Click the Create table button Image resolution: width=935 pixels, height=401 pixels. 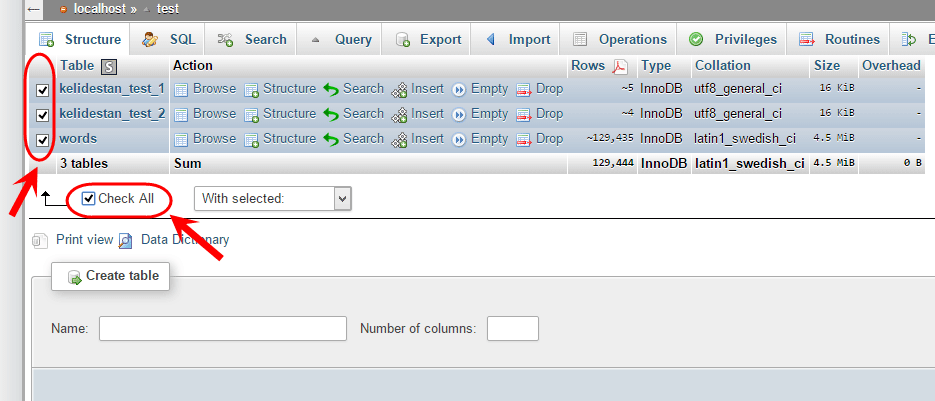click(110, 276)
